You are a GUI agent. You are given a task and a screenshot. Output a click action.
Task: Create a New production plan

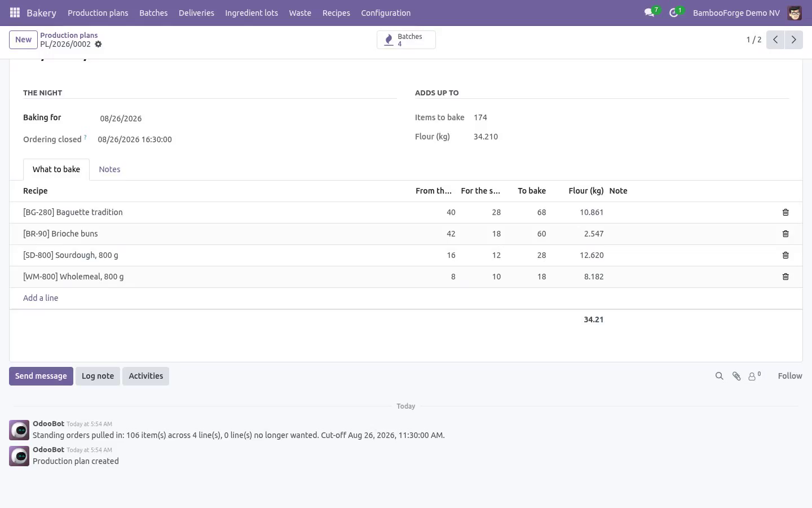pos(23,40)
